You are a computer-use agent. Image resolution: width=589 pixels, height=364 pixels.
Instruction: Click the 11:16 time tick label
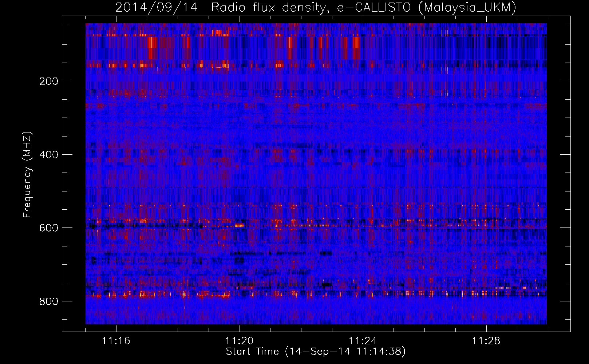click(116, 341)
